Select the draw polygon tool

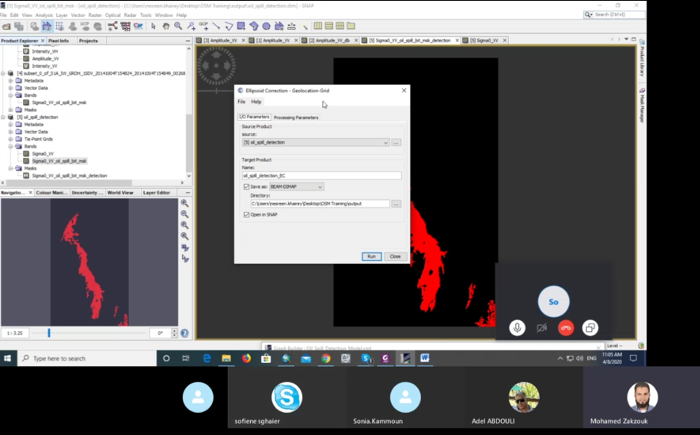coord(254,26)
